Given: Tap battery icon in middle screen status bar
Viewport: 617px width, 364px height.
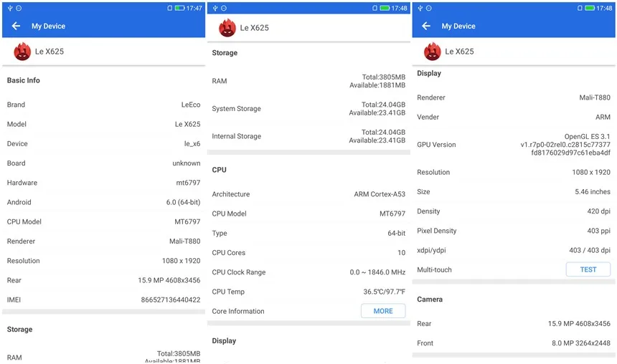Looking at the screenshot, I should click(385, 8).
